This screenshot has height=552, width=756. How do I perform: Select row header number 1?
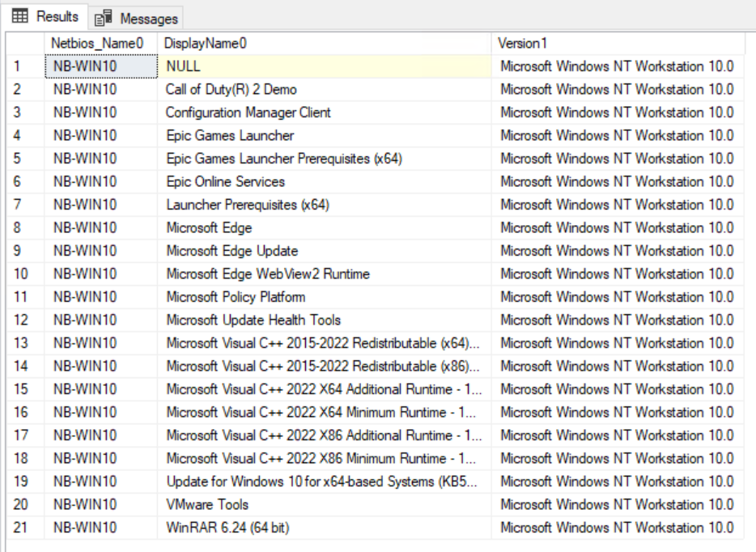[25, 66]
